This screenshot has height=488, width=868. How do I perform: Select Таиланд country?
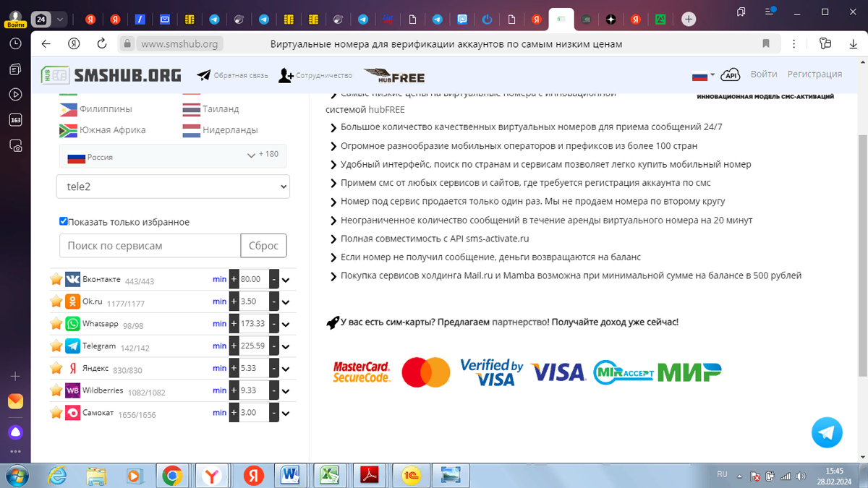tap(210, 109)
